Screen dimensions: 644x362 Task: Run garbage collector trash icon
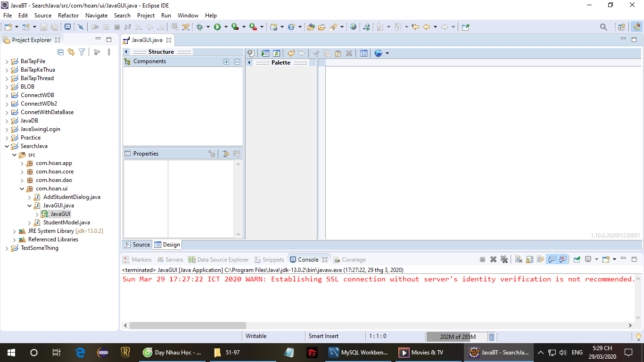click(491, 337)
